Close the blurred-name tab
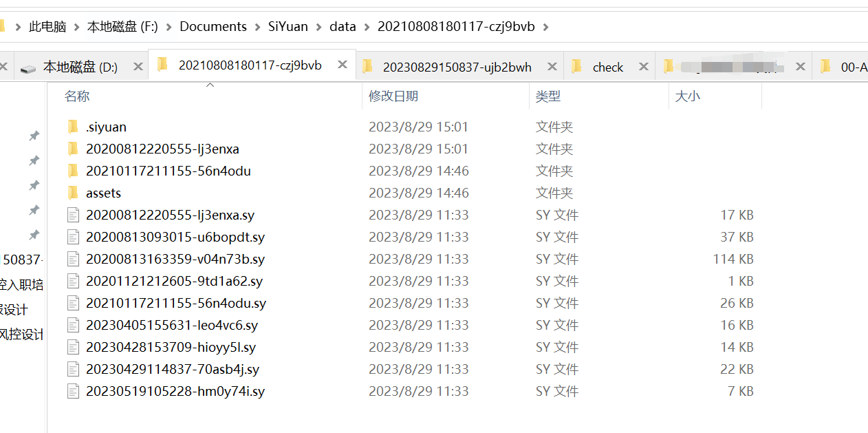Screen dimensions: 868x433 click(800, 67)
